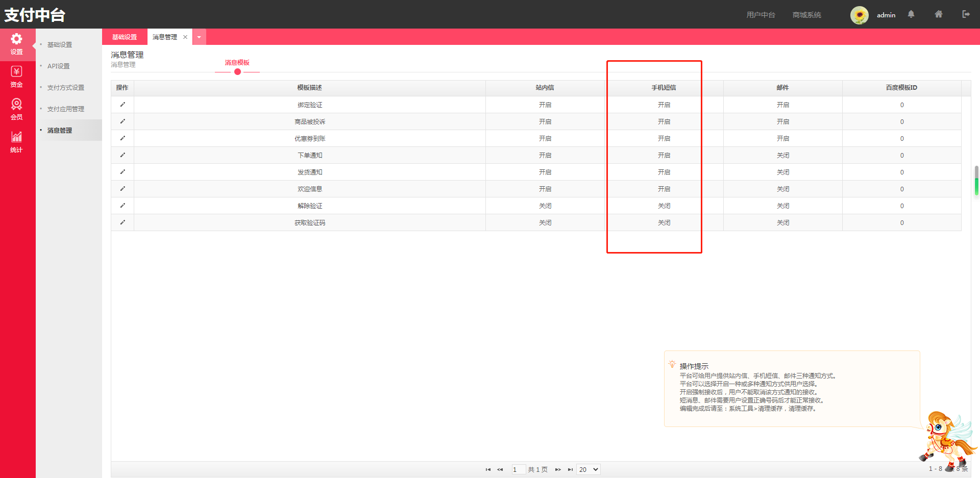Image resolution: width=980 pixels, height=478 pixels.
Task: Select 站内信 status for 商品被投诉 row
Action: (x=545, y=121)
